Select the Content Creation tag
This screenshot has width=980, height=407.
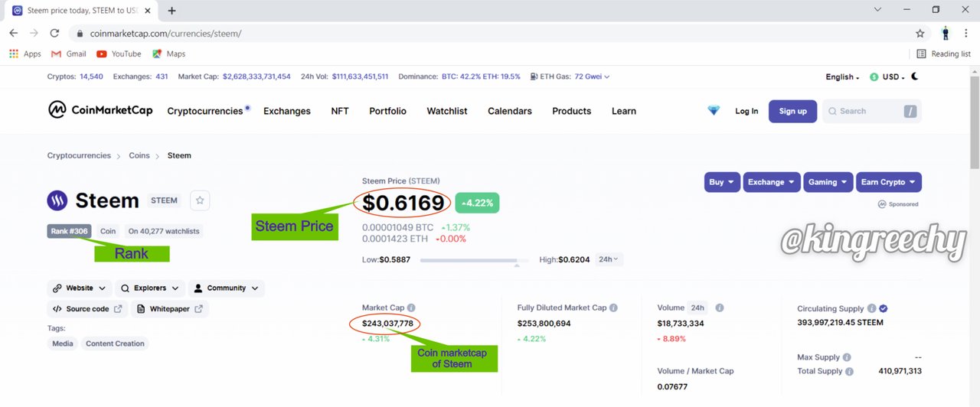point(115,344)
